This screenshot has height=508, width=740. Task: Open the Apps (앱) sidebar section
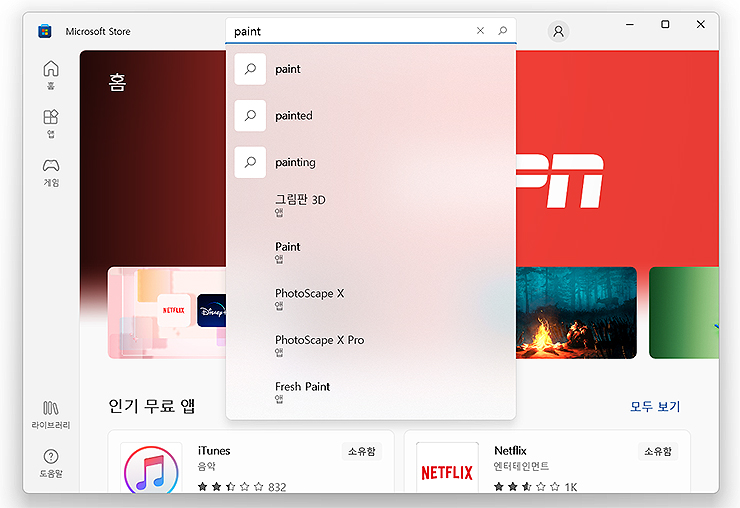click(x=51, y=123)
